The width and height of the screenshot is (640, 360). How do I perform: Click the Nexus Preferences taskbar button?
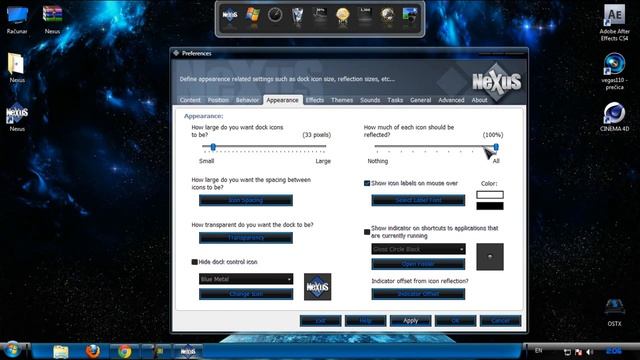(x=188, y=351)
